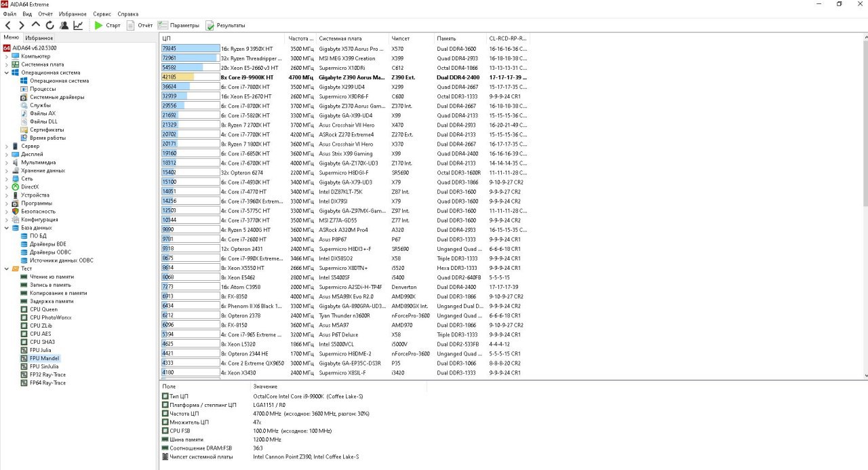Open the line graph toolbar icon
The image size is (868, 470).
[78, 25]
